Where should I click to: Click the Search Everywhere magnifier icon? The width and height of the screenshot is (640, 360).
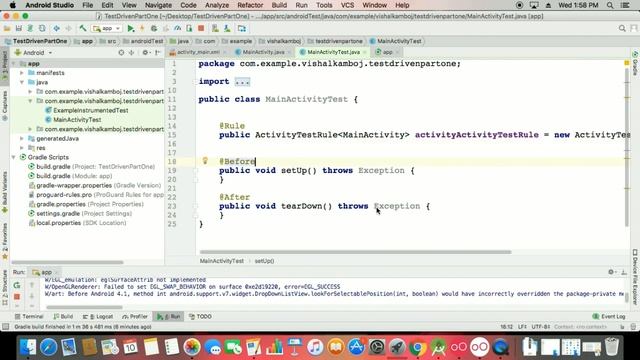point(622,28)
